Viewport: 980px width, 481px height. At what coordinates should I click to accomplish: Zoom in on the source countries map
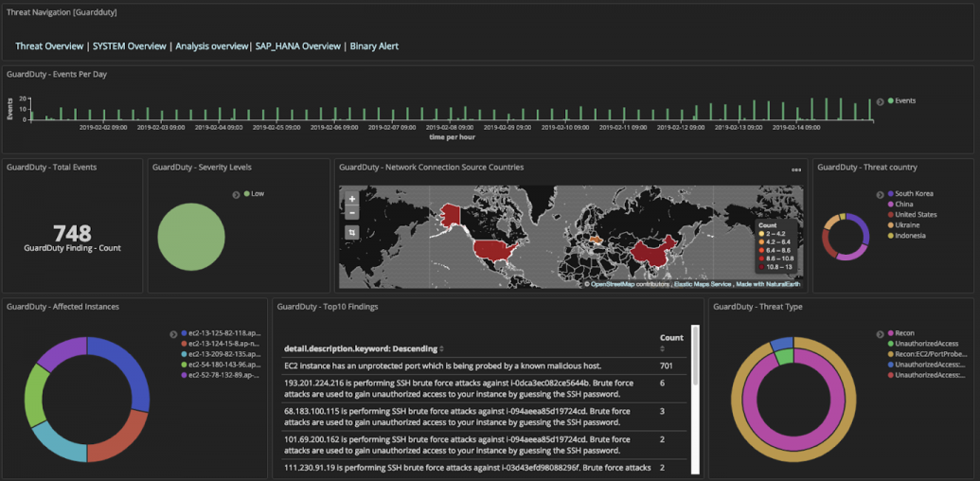coord(352,199)
